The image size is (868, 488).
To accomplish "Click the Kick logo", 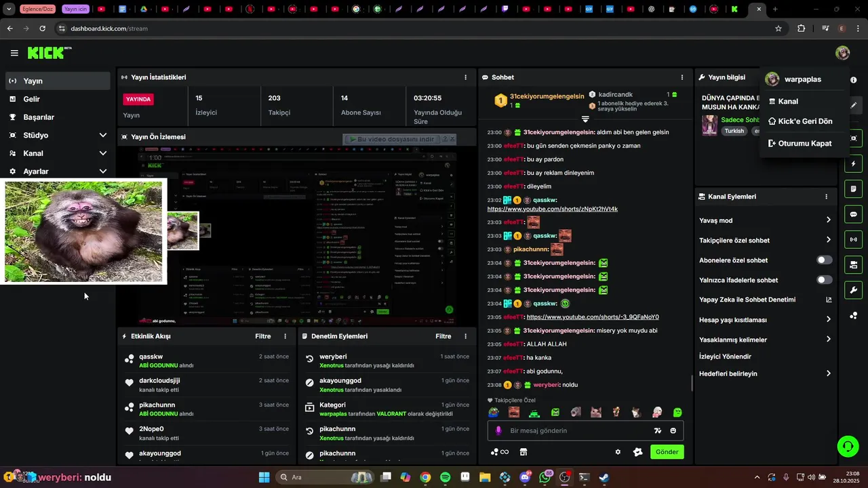I will (x=49, y=53).
